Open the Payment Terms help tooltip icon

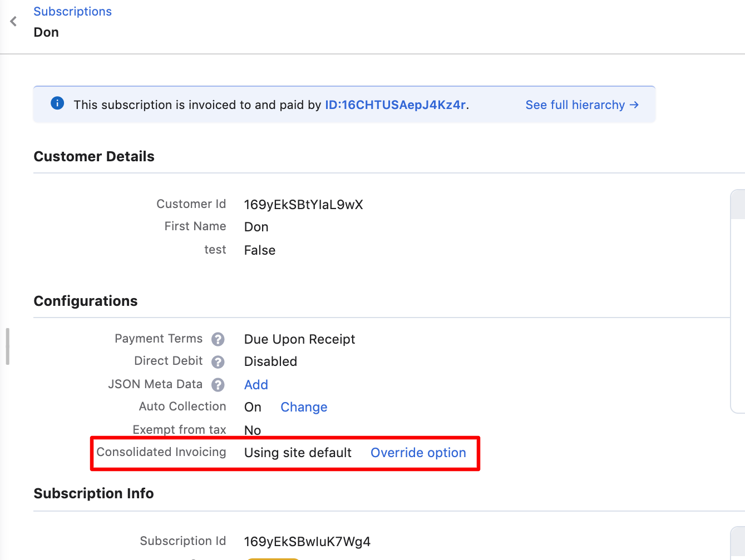point(218,339)
